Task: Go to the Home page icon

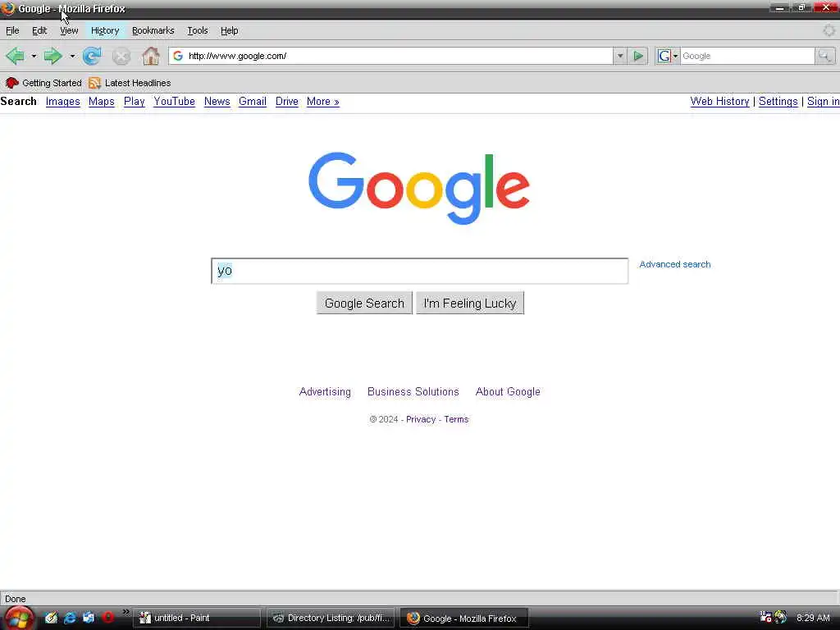Action: click(x=151, y=56)
